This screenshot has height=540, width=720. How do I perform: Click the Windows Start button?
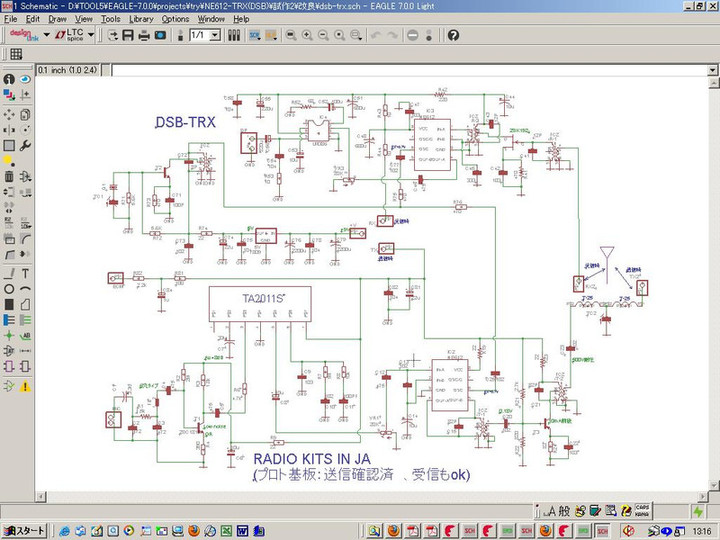(24, 530)
